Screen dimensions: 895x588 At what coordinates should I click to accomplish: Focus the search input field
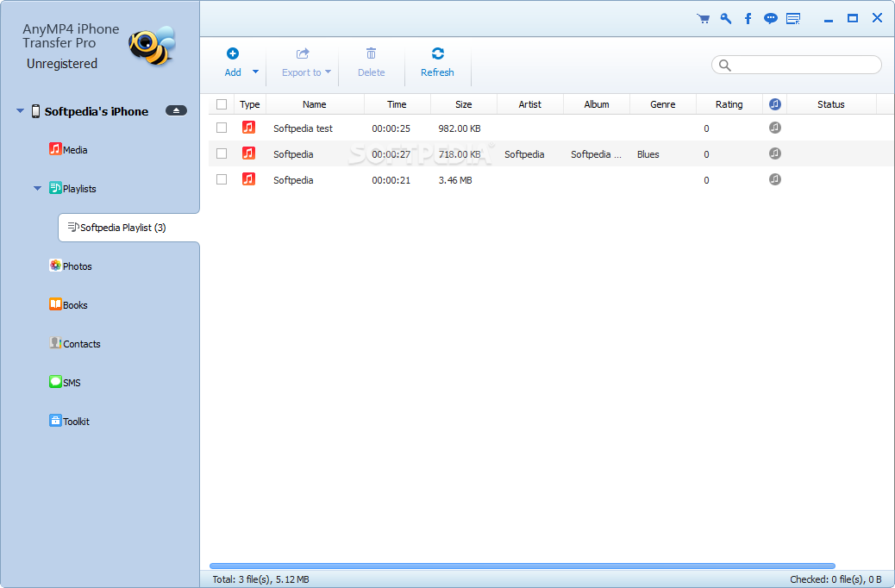point(796,65)
